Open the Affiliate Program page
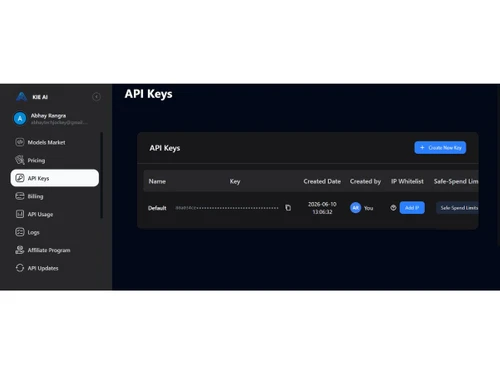The height and width of the screenshot is (375, 500). coord(55,250)
